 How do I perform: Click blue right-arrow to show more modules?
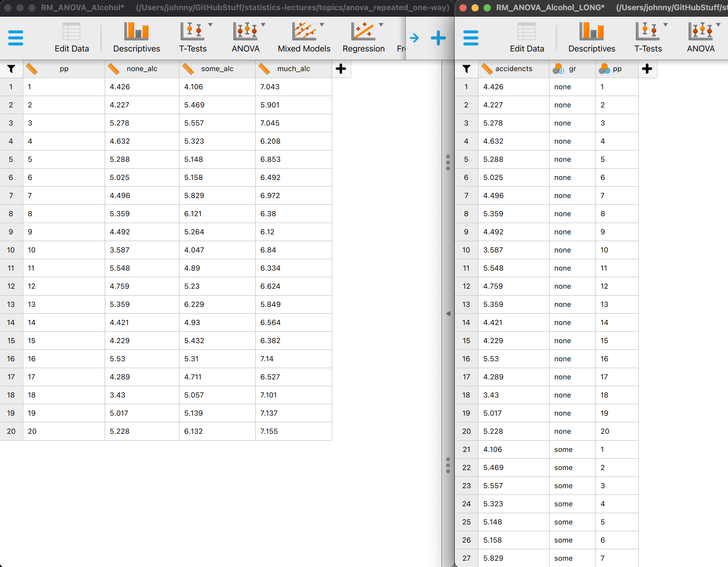pos(414,38)
